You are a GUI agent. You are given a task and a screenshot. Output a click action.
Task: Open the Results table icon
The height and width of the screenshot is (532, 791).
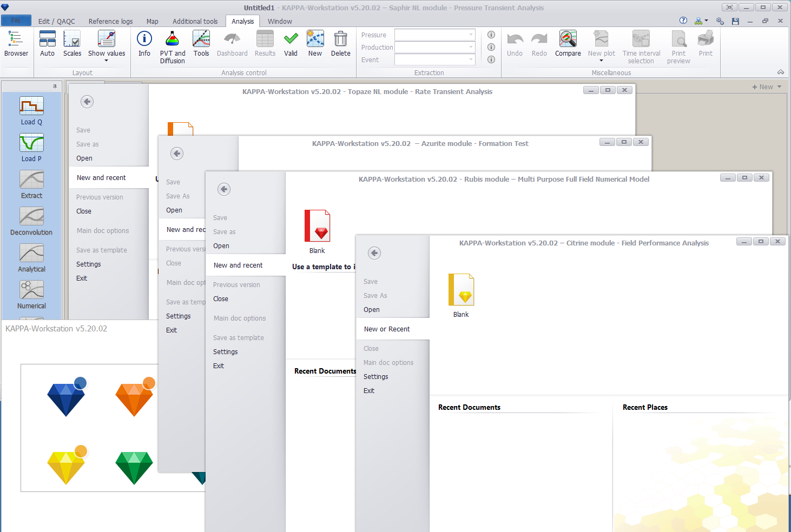[265, 38]
